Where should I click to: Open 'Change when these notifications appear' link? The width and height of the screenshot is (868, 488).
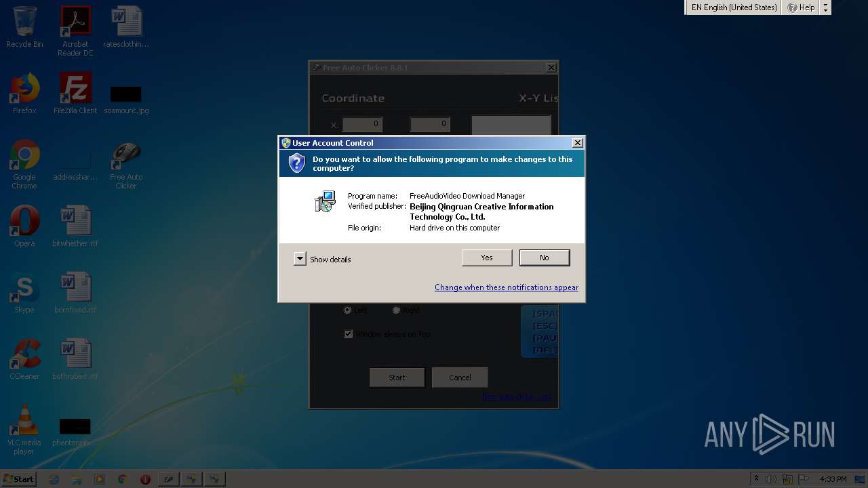pos(507,287)
